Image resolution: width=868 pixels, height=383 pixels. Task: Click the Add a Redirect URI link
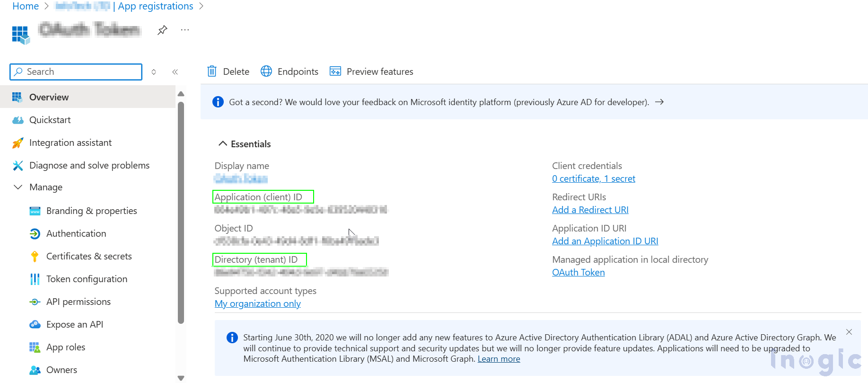tap(590, 210)
